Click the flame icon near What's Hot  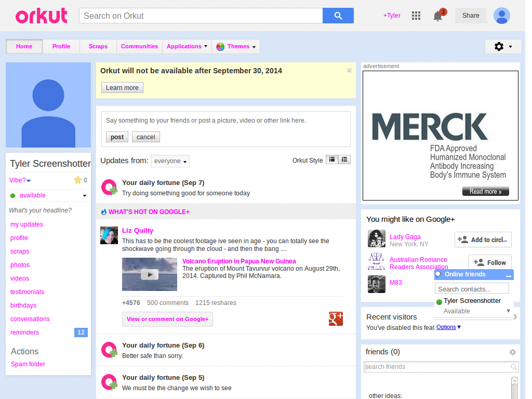(104, 212)
